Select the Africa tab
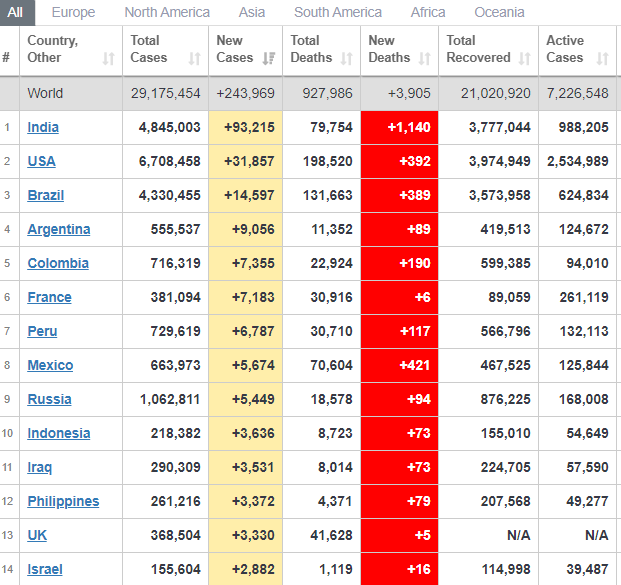The height and width of the screenshot is (585, 621). [428, 12]
